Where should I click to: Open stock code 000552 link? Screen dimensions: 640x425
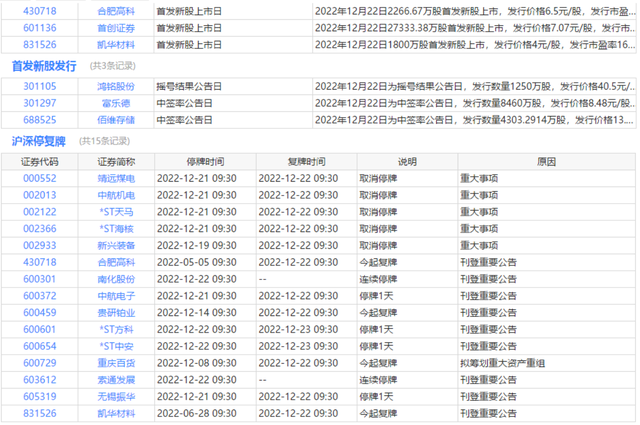[x=40, y=178]
